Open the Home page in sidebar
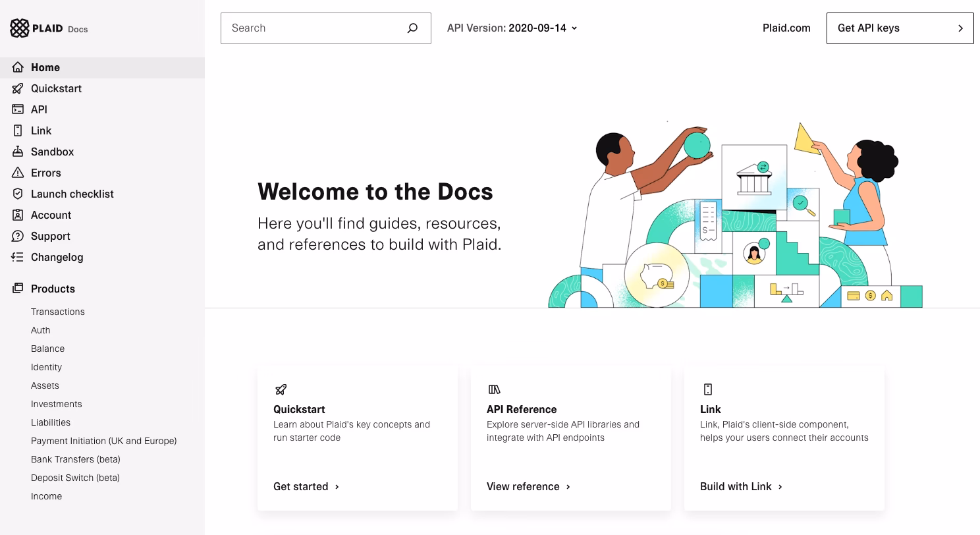This screenshot has height=535, width=980. [102, 67]
